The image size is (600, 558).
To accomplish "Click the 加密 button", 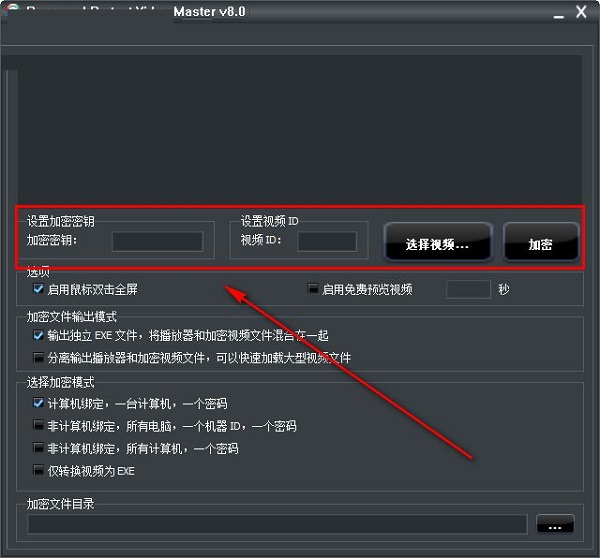I will (x=540, y=242).
